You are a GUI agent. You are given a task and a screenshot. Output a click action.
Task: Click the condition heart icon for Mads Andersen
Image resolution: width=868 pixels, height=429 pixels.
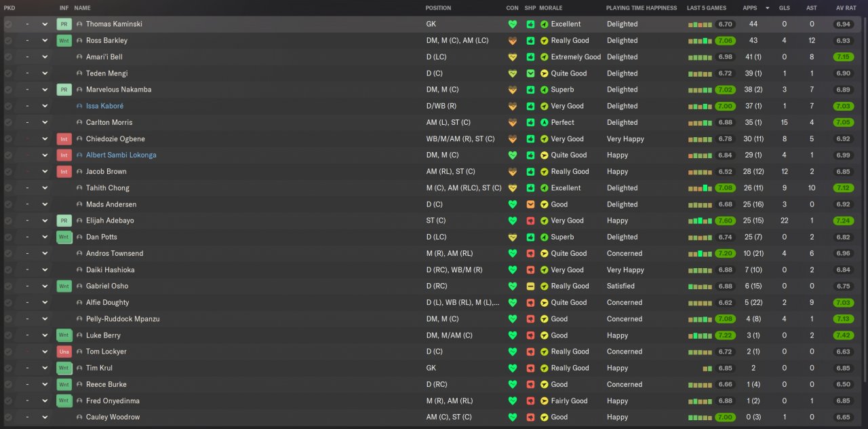pyautogui.click(x=513, y=204)
